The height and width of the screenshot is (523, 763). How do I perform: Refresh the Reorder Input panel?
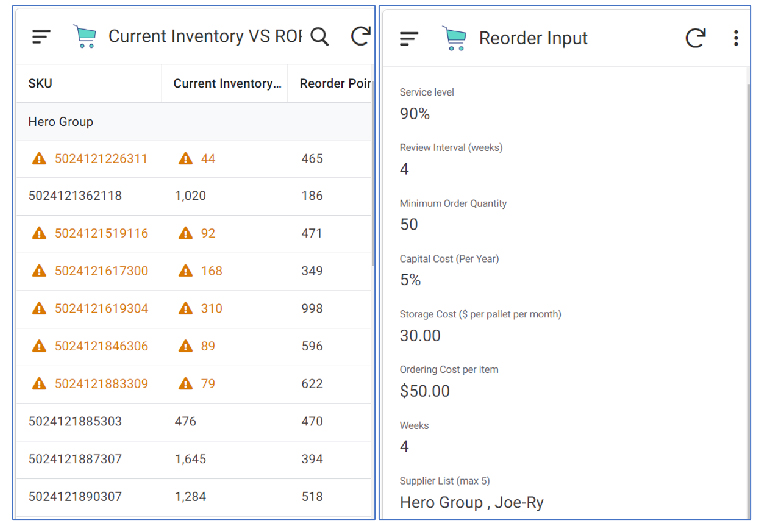(695, 38)
